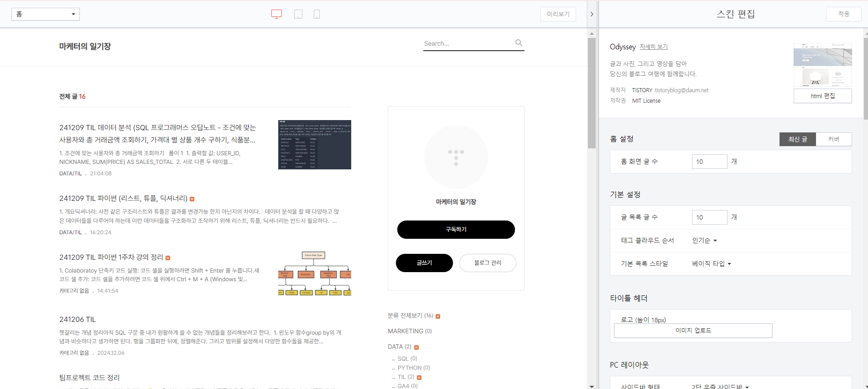
Task: Switch home setting to 최신 글
Action: (798, 139)
